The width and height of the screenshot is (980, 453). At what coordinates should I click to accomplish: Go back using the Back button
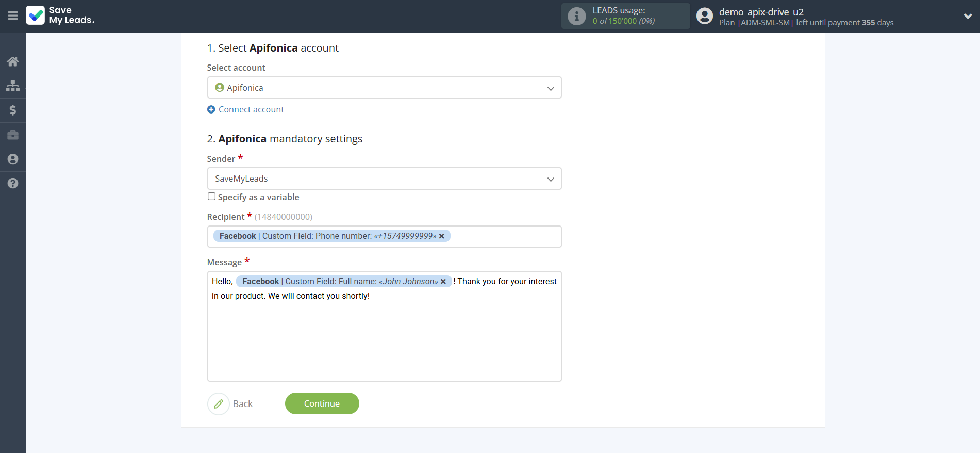coord(231,403)
